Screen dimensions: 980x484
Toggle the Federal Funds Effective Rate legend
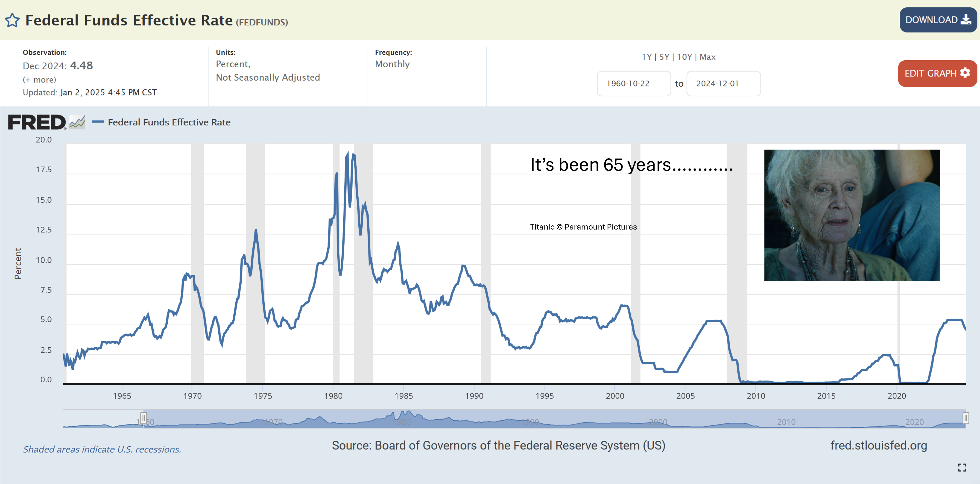coord(169,122)
